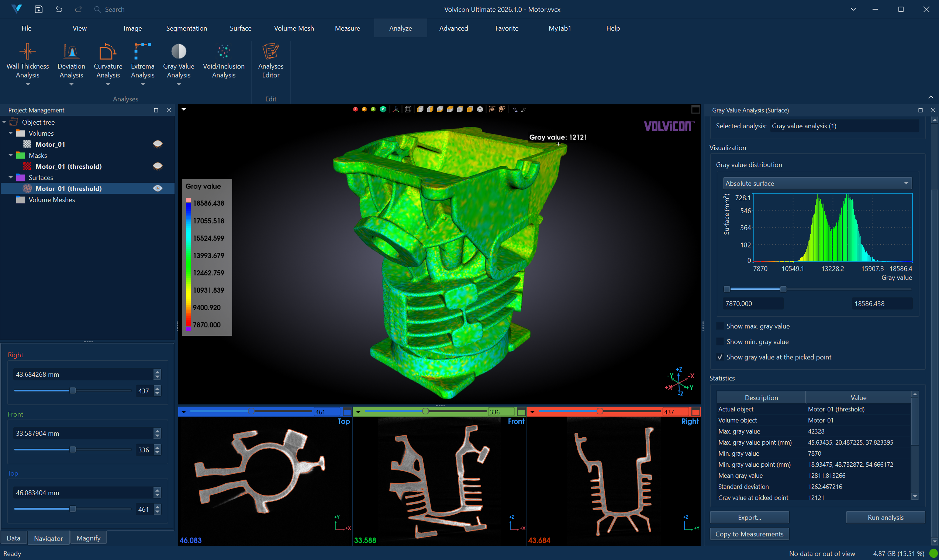Click the Save icon in title bar

38,9
